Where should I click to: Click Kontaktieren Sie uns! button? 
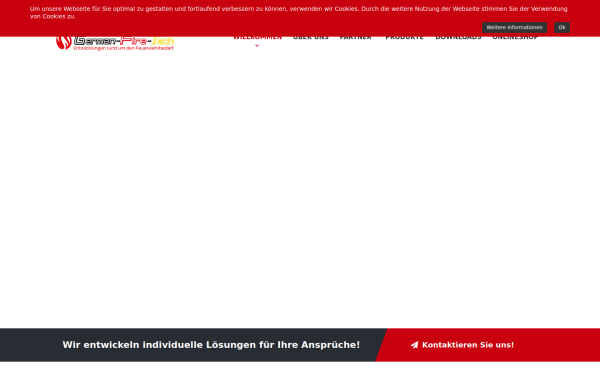point(462,345)
